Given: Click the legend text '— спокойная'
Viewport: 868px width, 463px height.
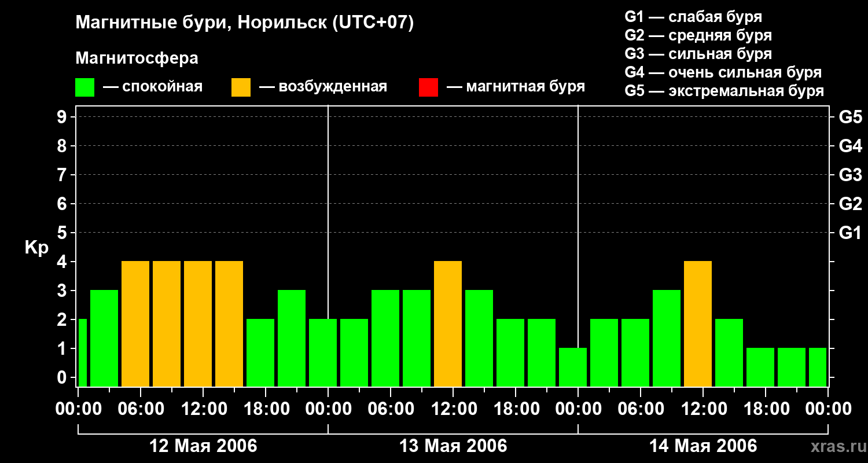Looking at the screenshot, I should (153, 87).
